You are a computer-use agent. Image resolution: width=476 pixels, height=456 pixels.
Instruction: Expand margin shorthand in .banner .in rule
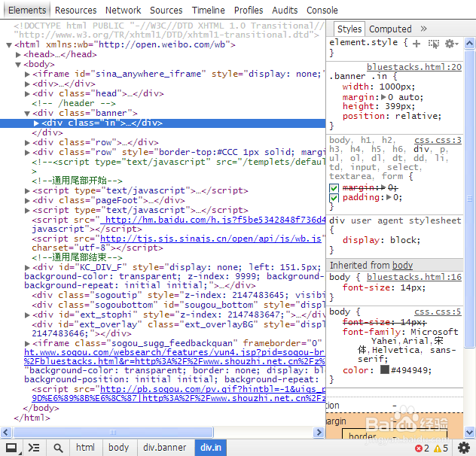click(383, 97)
